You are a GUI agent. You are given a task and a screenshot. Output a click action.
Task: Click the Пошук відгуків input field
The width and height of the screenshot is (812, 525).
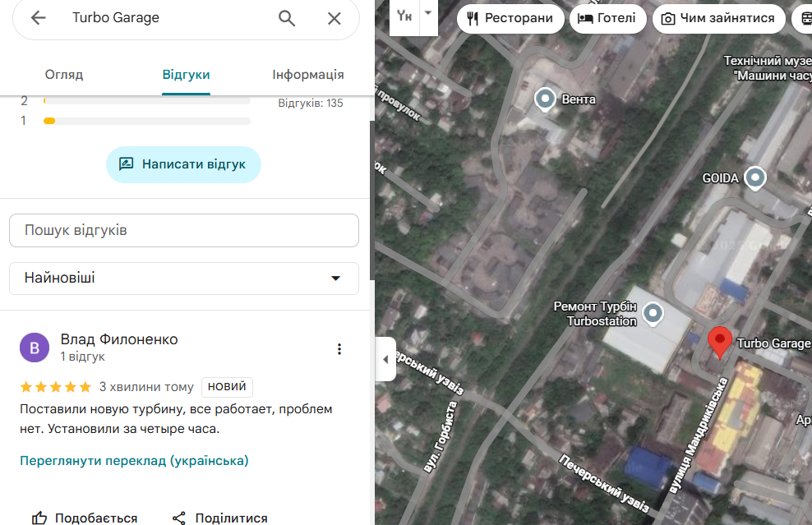tap(184, 230)
